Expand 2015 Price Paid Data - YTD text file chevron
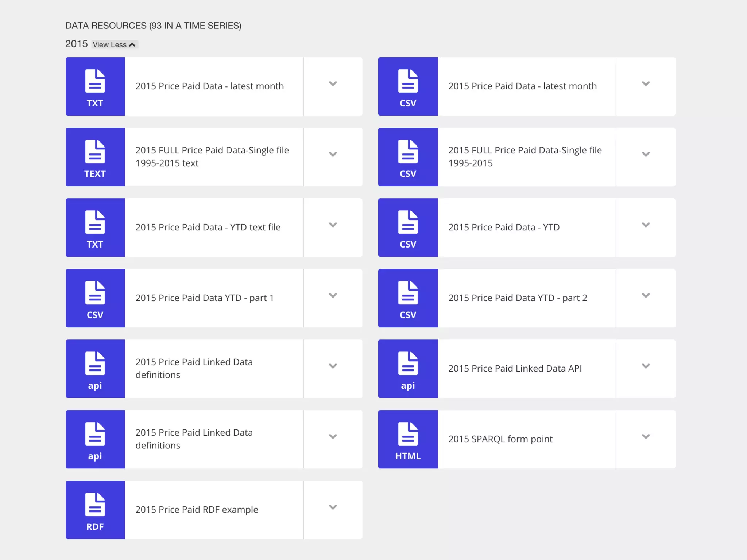747x560 pixels. (x=333, y=225)
